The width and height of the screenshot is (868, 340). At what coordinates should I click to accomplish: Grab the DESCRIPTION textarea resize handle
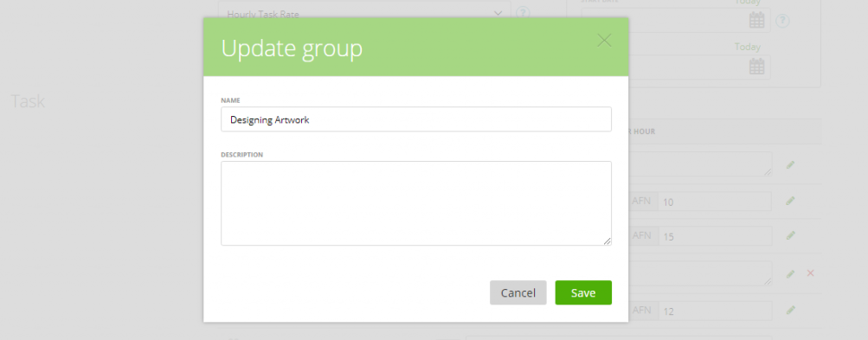(x=608, y=241)
